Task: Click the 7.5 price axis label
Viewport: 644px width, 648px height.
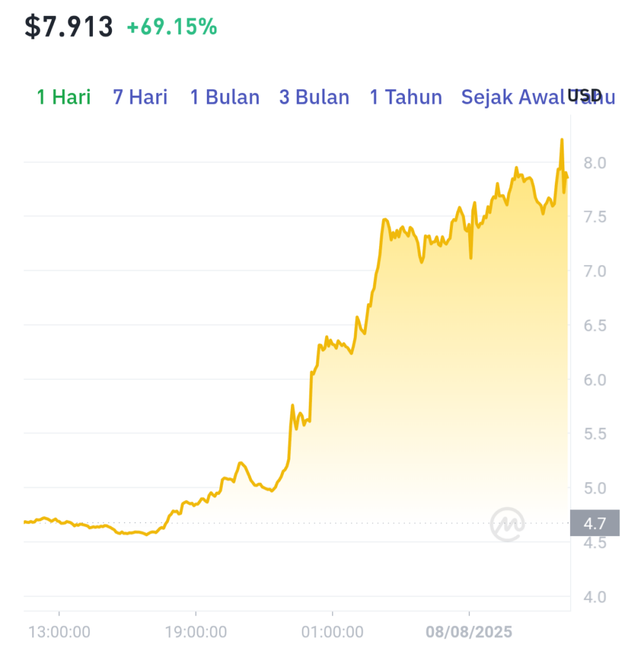Action: (x=595, y=216)
